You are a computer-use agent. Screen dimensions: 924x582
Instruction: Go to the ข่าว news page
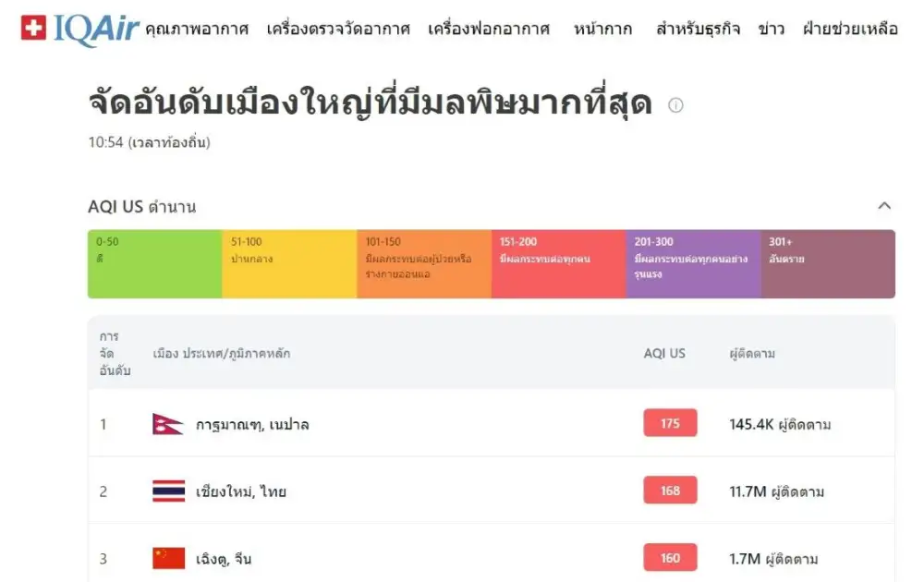click(x=771, y=29)
